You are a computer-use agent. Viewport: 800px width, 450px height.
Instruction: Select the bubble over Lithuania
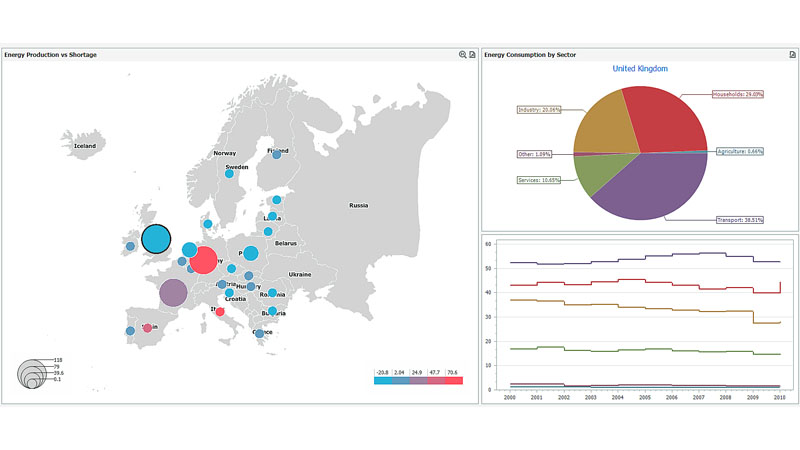(268, 232)
